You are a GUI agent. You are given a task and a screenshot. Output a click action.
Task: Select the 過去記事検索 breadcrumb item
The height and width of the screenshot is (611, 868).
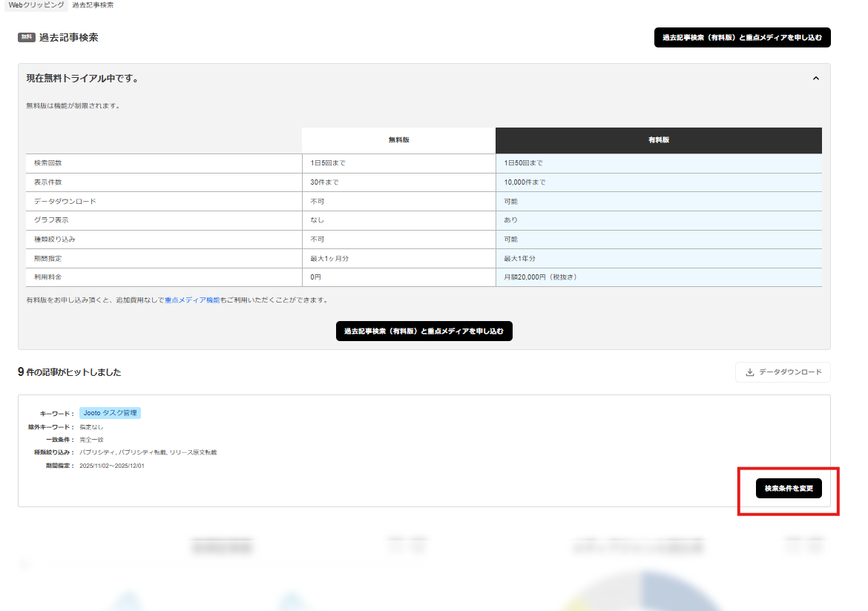(93, 5)
